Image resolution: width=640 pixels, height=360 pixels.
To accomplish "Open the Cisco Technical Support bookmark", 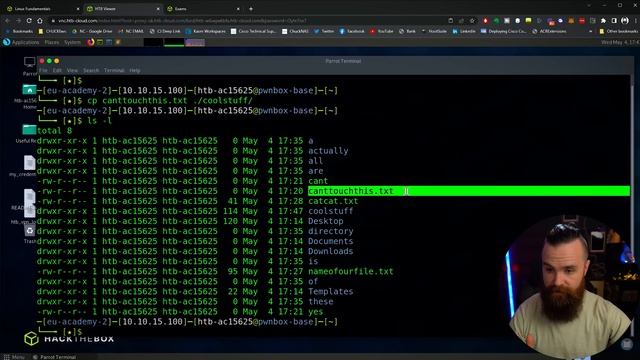I will tap(254, 31).
